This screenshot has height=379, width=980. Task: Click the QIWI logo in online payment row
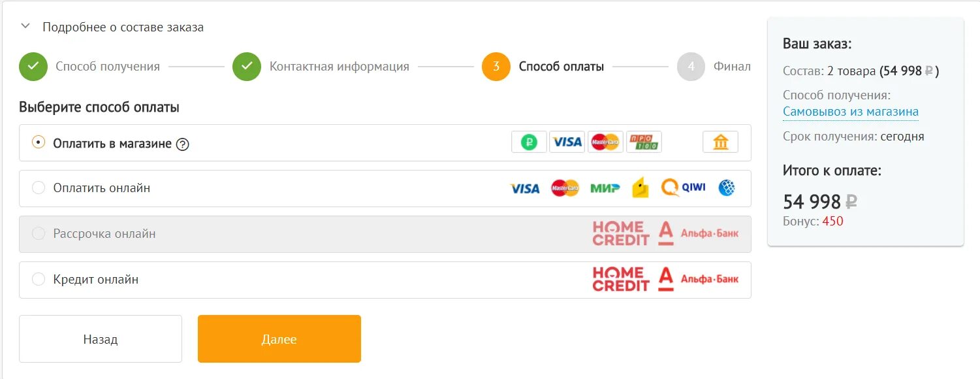(x=683, y=188)
